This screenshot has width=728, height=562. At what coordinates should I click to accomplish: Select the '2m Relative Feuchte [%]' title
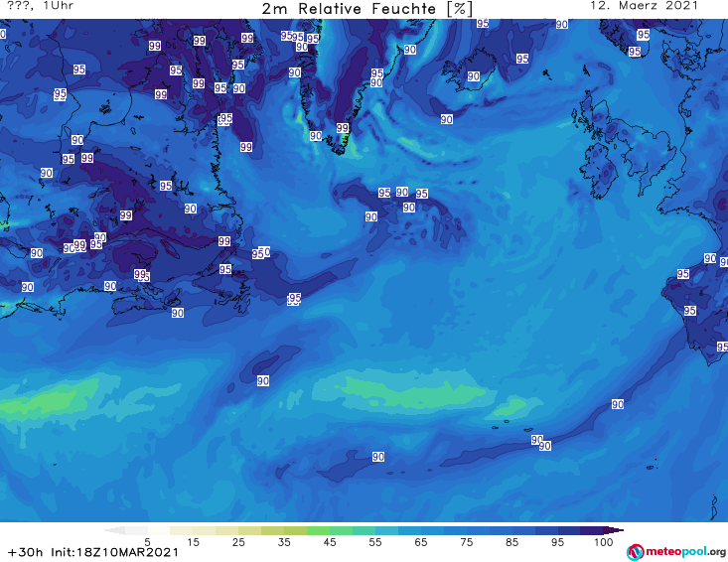click(367, 9)
